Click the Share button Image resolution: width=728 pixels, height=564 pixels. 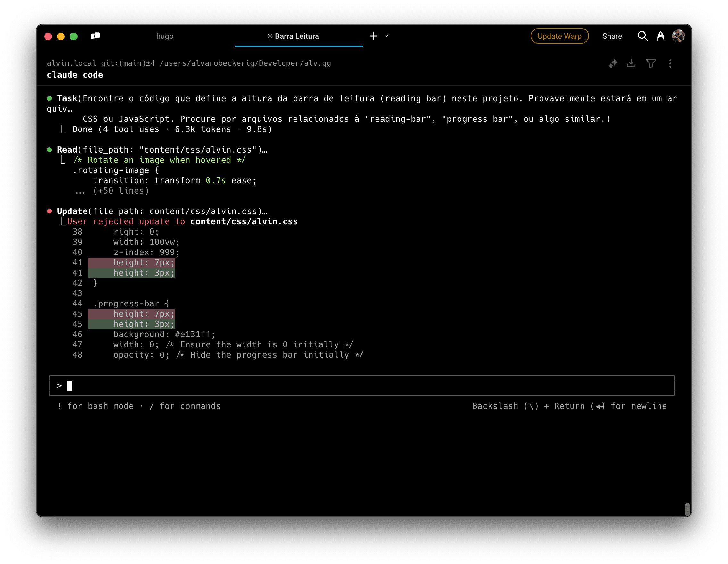[x=612, y=36]
